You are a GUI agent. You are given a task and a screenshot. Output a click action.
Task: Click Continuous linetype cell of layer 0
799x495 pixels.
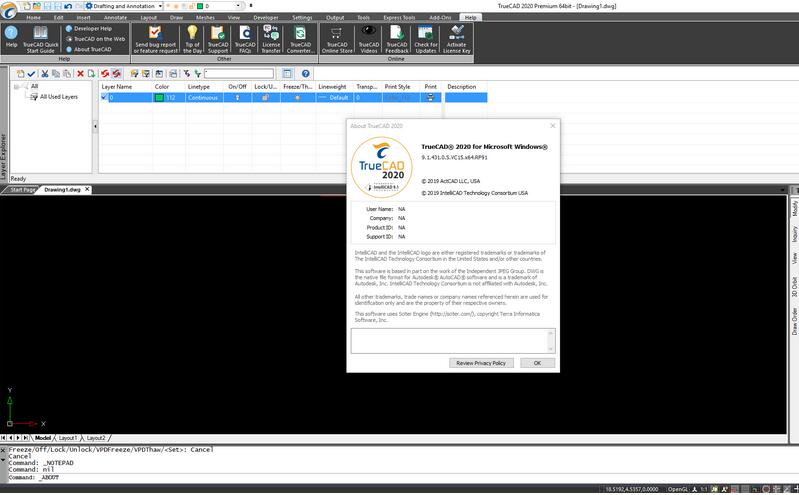203,97
